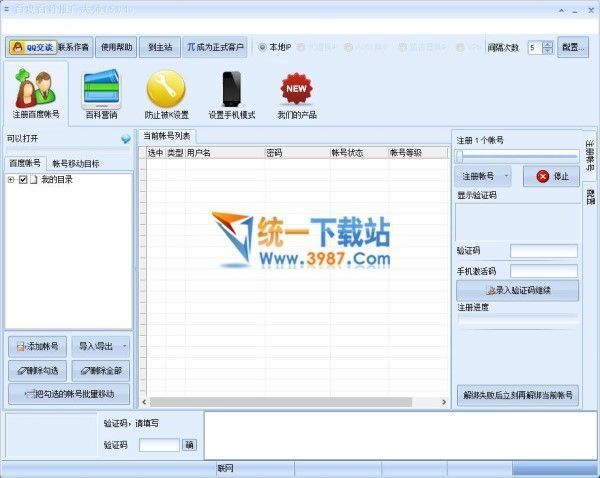
Task: Toggle the 我的目录 checkbox
Action: click(23, 179)
